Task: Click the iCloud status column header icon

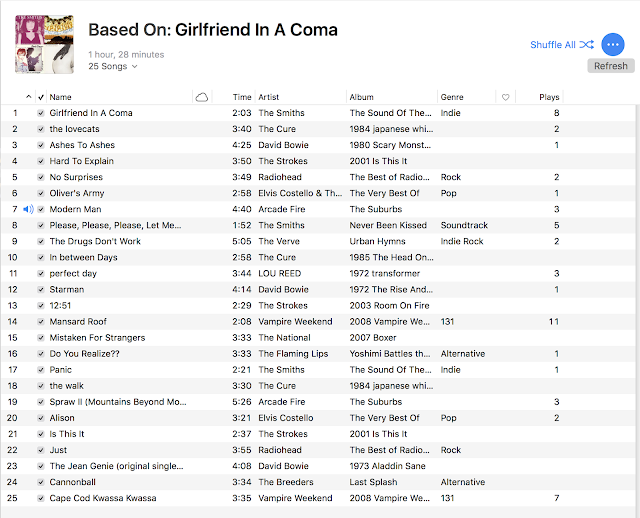Action: tap(202, 97)
